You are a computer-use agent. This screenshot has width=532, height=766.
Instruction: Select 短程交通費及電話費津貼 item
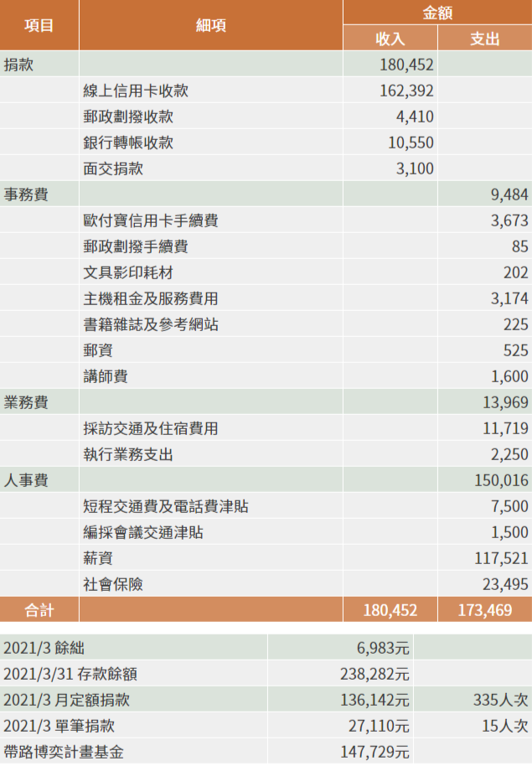(x=166, y=506)
